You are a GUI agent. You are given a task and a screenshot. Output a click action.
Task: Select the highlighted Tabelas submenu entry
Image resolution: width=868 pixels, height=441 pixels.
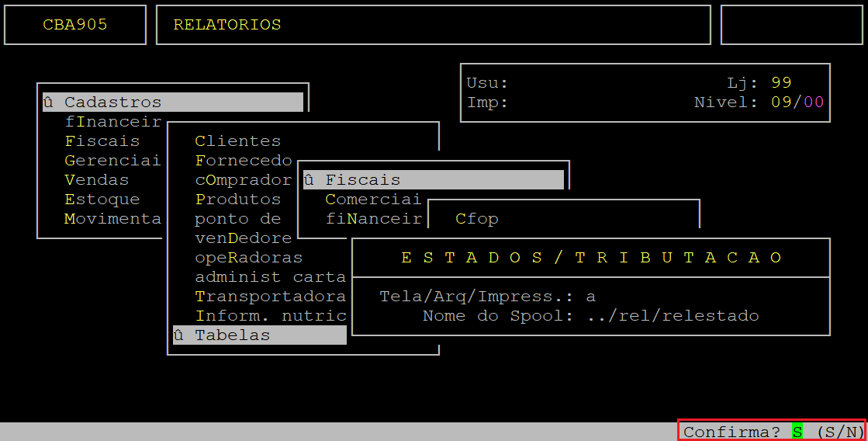pos(260,335)
